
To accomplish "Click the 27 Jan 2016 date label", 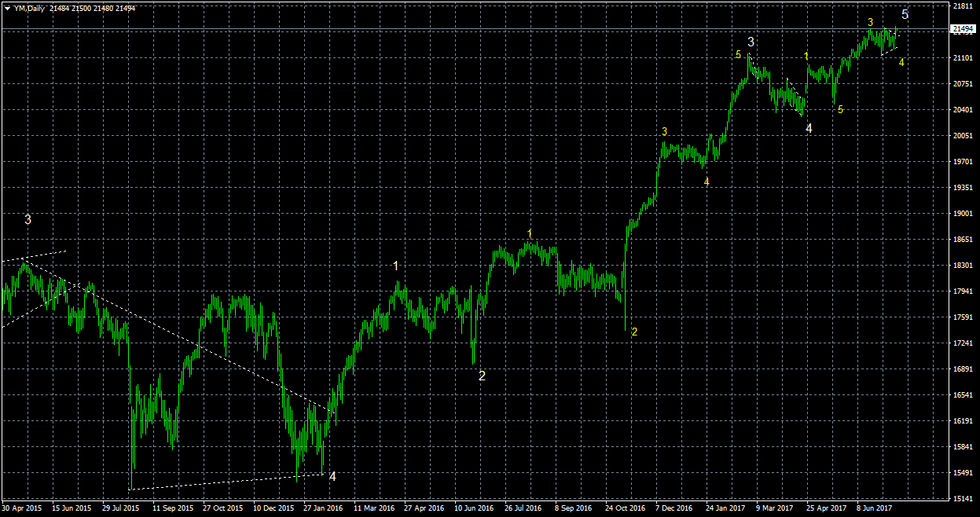I will tap(324, 509).
